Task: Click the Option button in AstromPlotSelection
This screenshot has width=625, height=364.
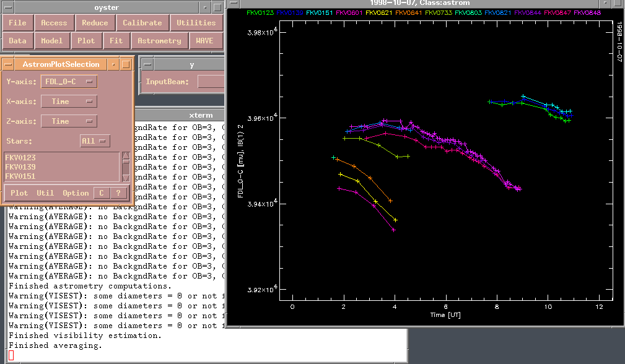Action: (x=76, y=193)
